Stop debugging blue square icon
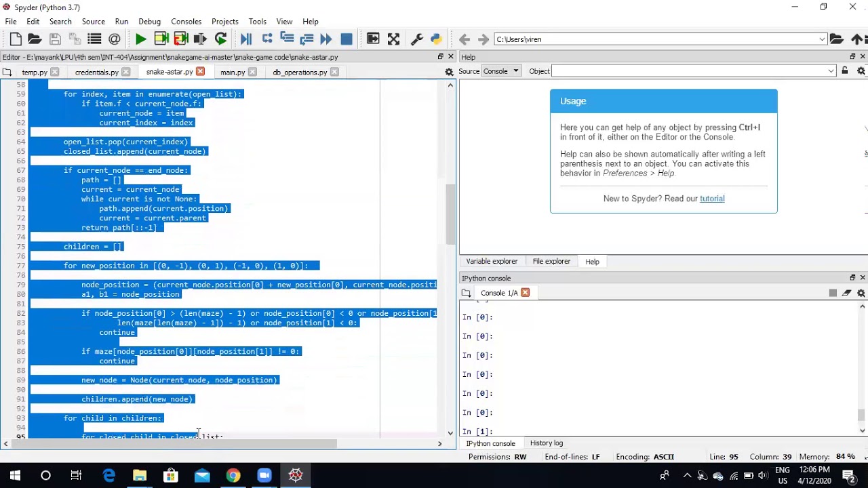 pyautogui.click(x=347, y=39)
